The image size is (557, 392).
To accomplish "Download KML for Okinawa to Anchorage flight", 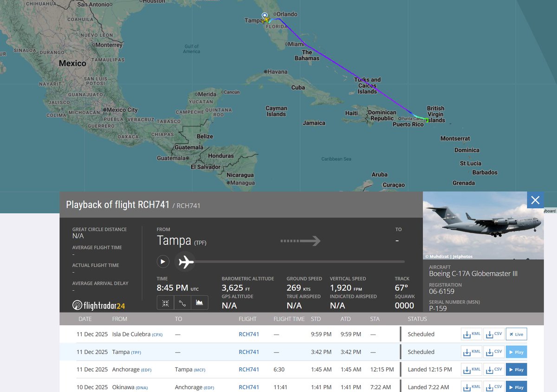I will (x=471, y=387).
